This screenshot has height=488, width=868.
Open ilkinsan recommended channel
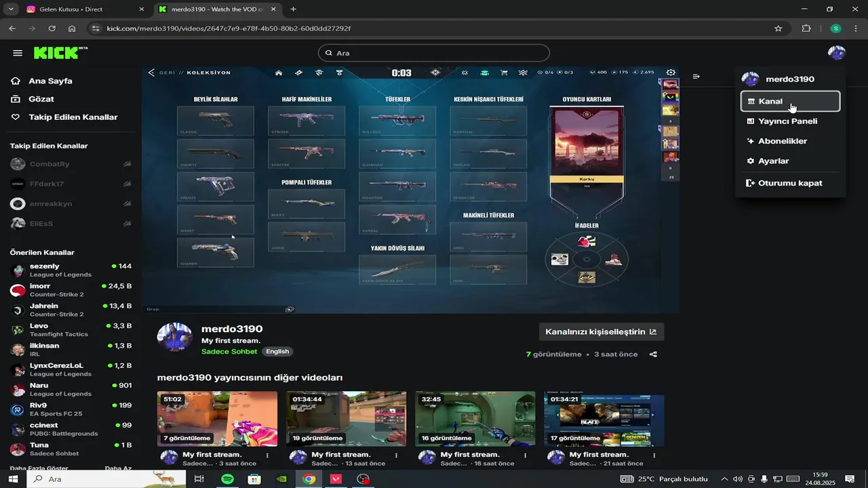coord(71,350)
